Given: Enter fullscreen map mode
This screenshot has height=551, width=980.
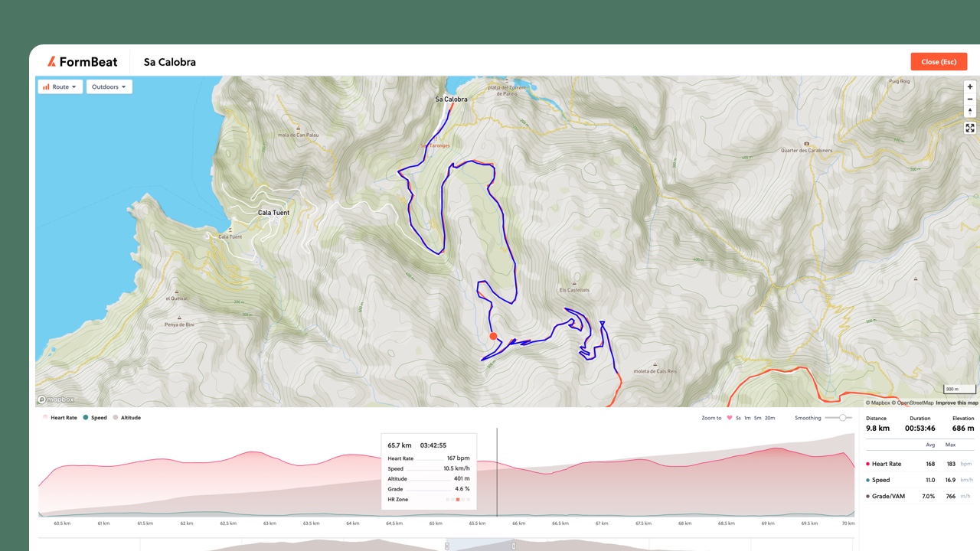Looking at the screenshot, I should (x=970, y=128).
